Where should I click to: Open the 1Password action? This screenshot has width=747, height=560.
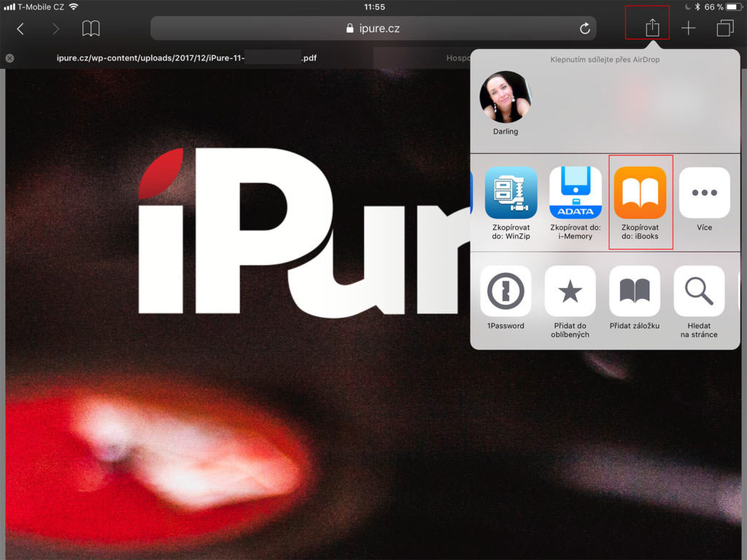point(506,298)
